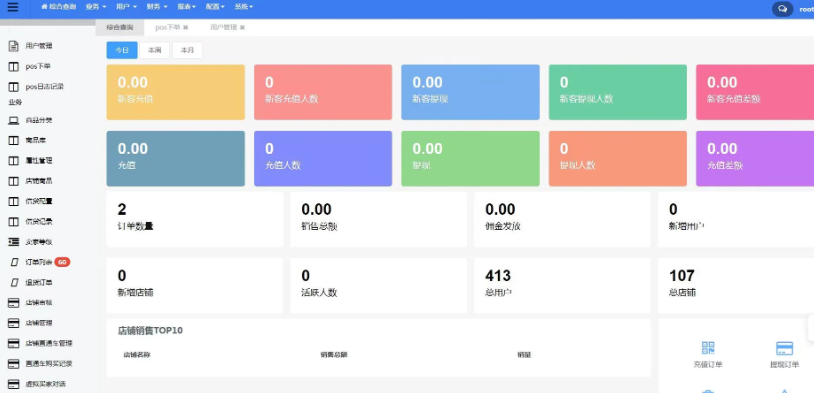Screen dimensions: 814x393
Task: Click the 总用户 stat showing 413
Action: click(x=562, y=286)
